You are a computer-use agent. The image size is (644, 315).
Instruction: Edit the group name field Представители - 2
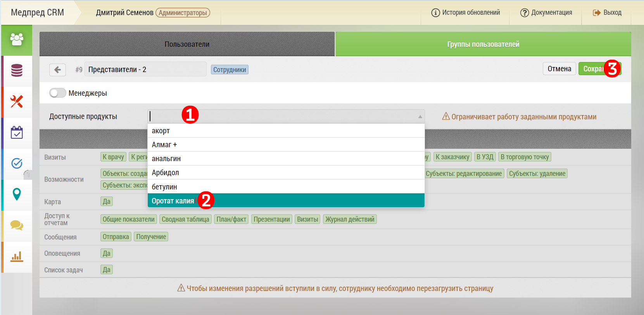click(x=145, y=69)
